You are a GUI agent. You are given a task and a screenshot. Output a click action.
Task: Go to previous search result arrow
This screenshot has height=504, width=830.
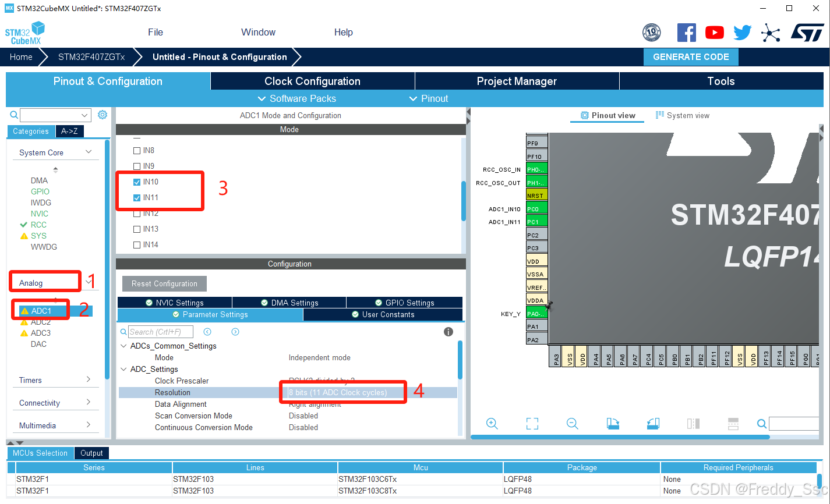coord(207,332)
